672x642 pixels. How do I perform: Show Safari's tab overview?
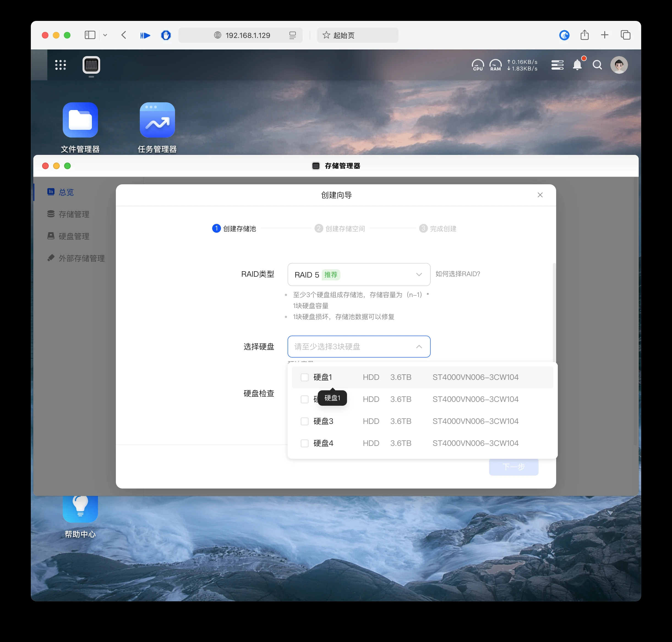point(625,35)
